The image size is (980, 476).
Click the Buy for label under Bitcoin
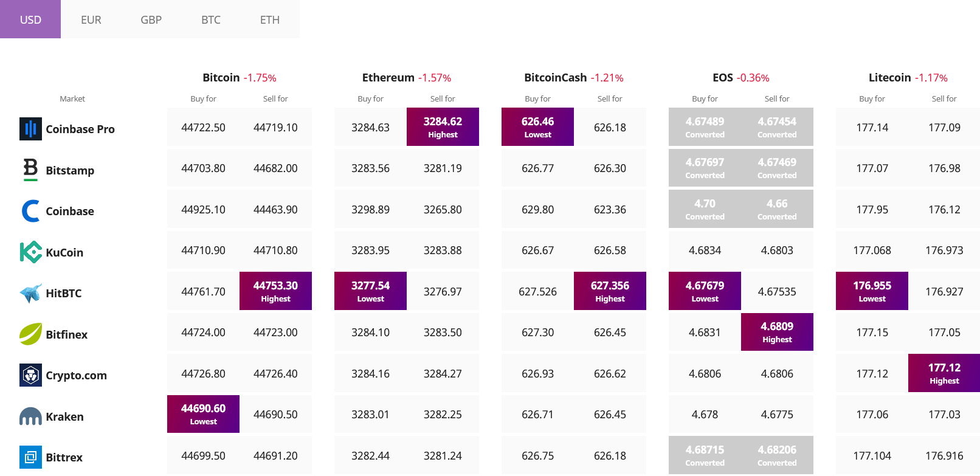pyautogui.click(x=203, y=98)
